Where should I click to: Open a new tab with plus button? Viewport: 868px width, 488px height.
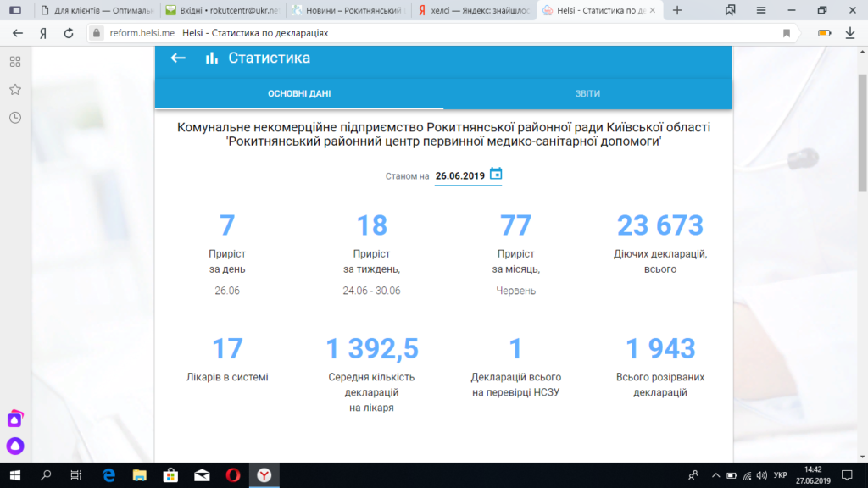(x=677, y=10)
